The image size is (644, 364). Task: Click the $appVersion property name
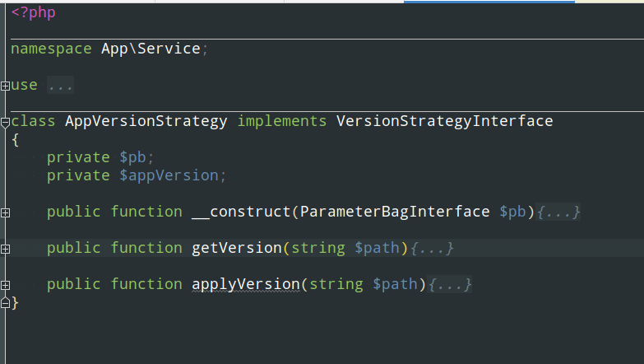coord(169,175)
